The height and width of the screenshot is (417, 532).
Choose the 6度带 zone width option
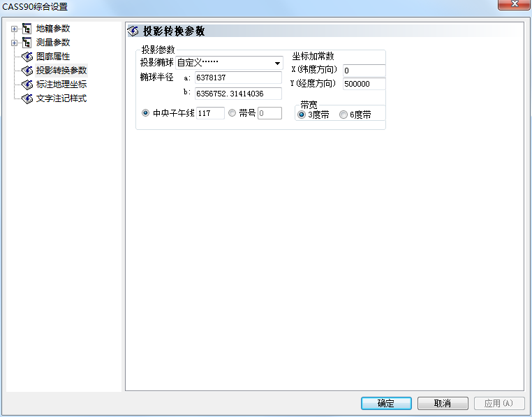coord(343,115)
